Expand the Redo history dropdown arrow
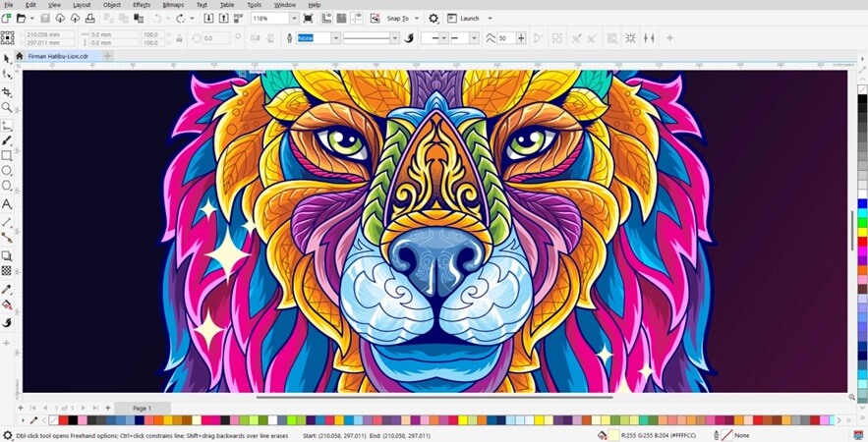Image resolution: width=868 pixels, height=442 pixels. [x=192, y=19]
